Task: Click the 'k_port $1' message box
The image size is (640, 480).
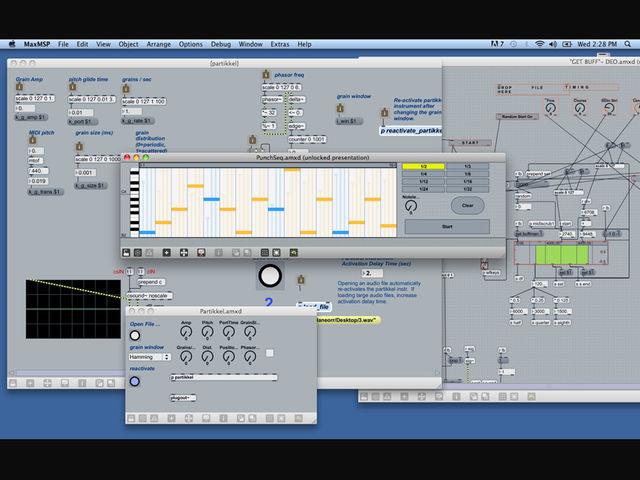Action: (x=82, y=122)
